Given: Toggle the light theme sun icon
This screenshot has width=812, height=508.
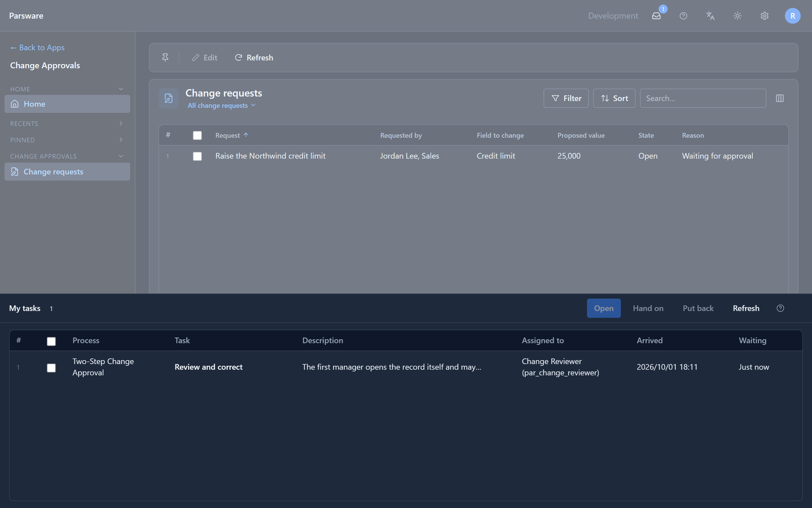Looking at the screenshot, I should pyautogui.click(x=737, y=16).
